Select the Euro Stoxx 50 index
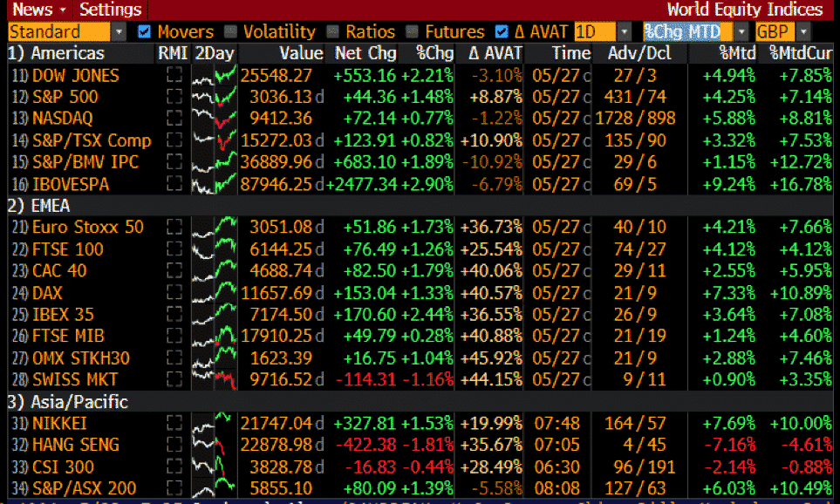The image size is (840, 504). tap(88, 227)
